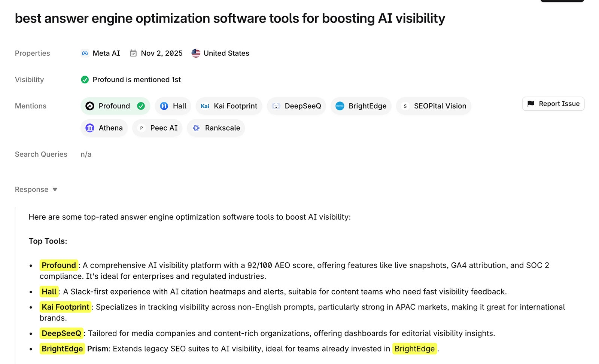Viewport: 599px width, 364px height.
Task: Click the 'Top Tools:' heading
Action: click(48, 241)
